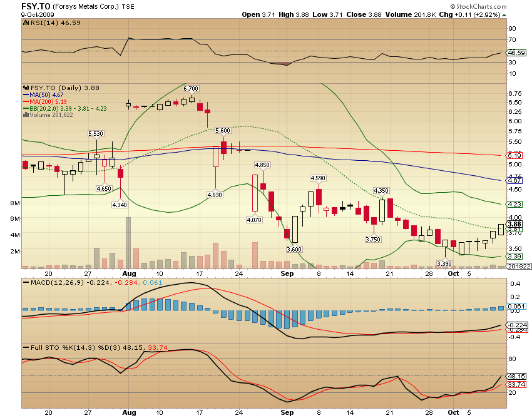Viewport: 532px width, 418px height.
Task: Click the 4.070 price label
Action: (254, 220)
